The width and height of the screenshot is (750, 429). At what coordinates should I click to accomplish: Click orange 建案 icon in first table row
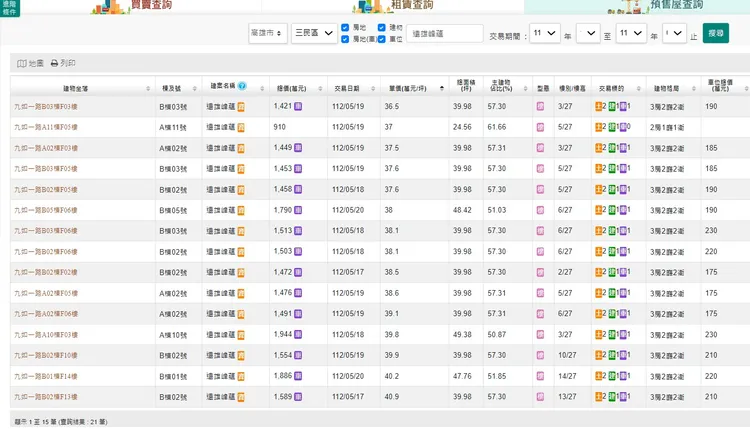(x=241, y=106)
